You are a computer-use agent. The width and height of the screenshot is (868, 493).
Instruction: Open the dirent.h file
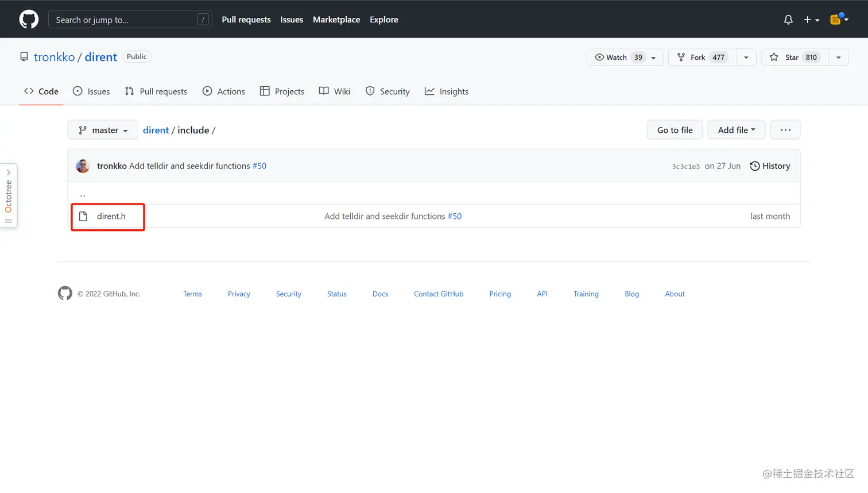(111, 216)
